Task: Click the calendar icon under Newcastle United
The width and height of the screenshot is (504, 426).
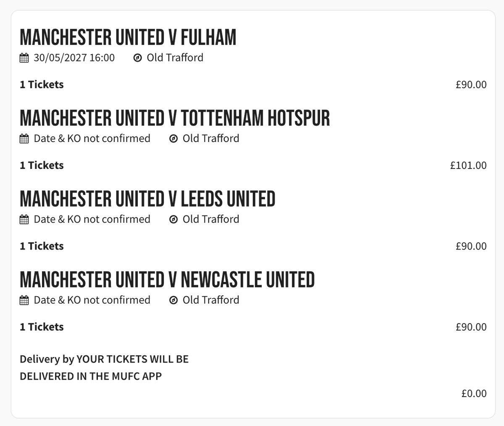Action: pyautogui.click(x=24, y=300)
